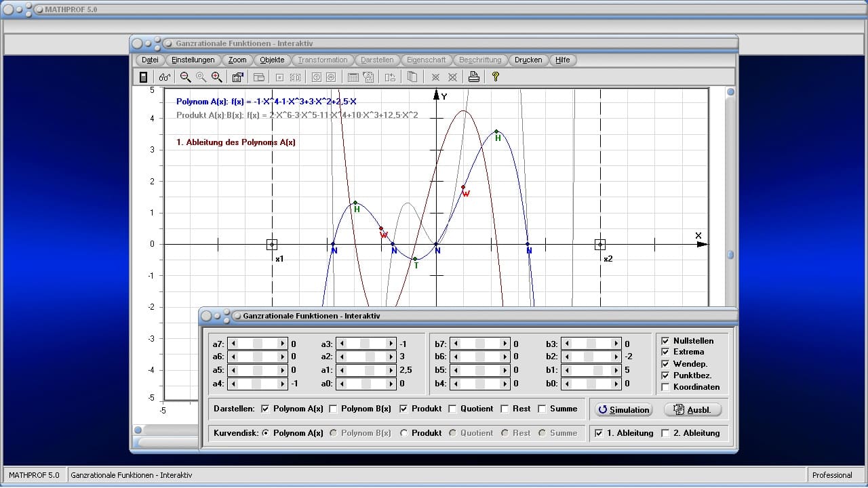
Task: Select Kurvendisk. Produkt radio button
Action: pyautogui.click(x=403, y=433)
